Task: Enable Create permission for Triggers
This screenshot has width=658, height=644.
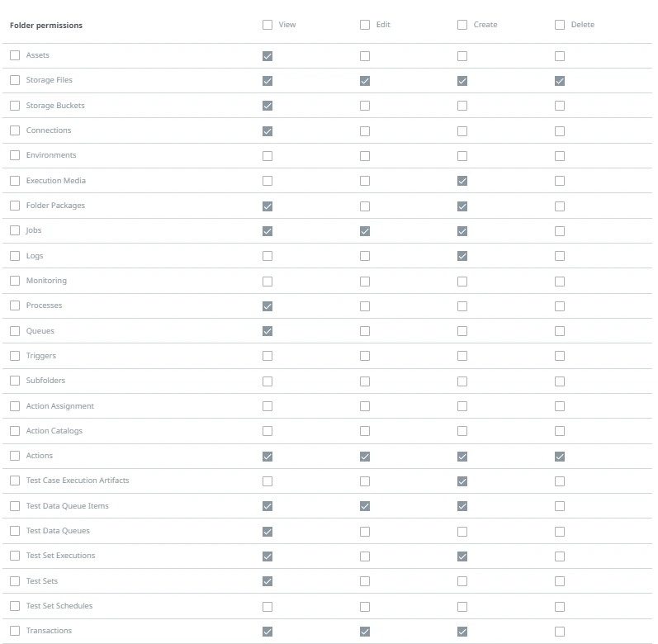Action: pyautogui.click(x=462, y=356)
